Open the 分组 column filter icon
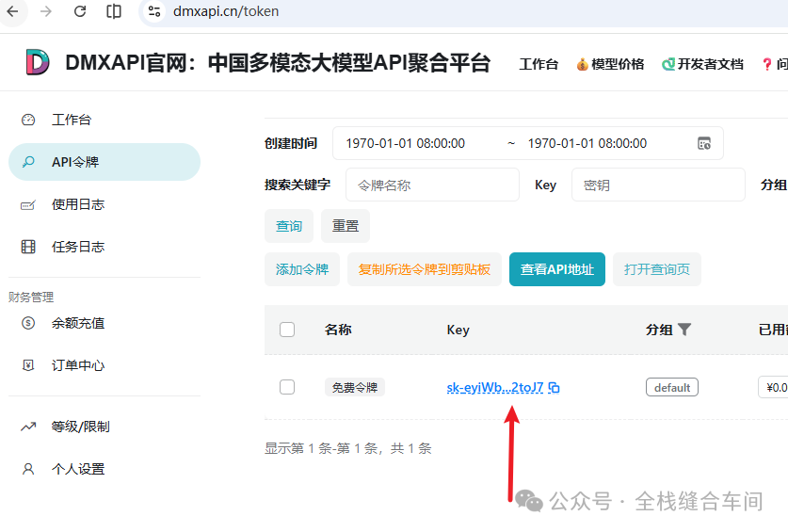Viewport: 788px width, 532px height. (x=684, y=330)
